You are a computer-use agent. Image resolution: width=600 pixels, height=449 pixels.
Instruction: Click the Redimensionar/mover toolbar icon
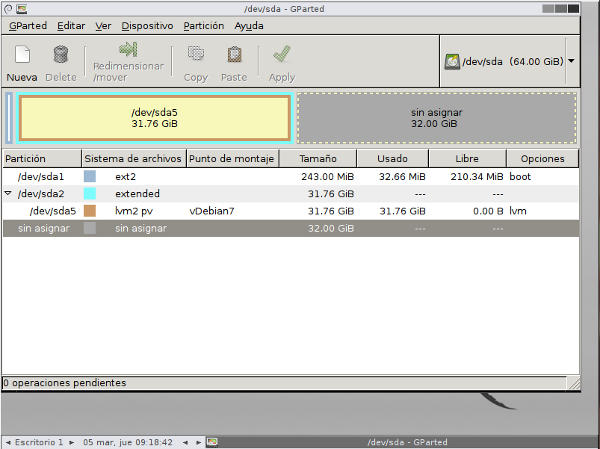click(x=128, y=49)
